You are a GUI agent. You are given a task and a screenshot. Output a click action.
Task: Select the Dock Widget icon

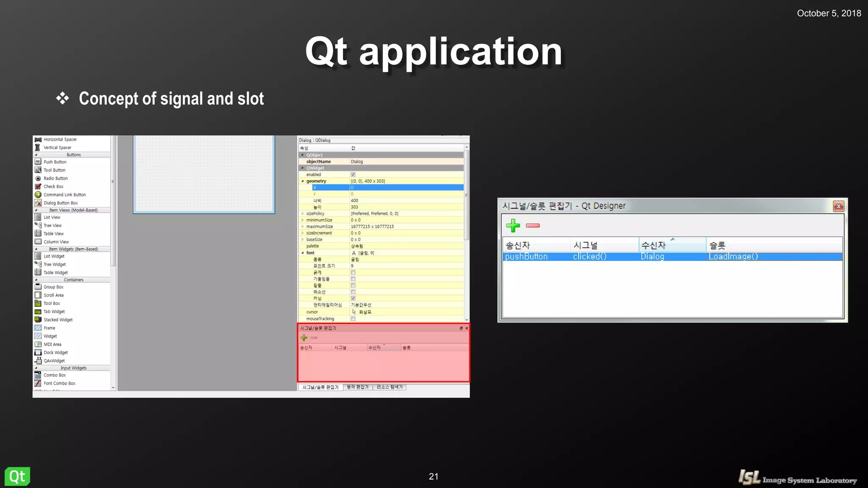[38, 352]
